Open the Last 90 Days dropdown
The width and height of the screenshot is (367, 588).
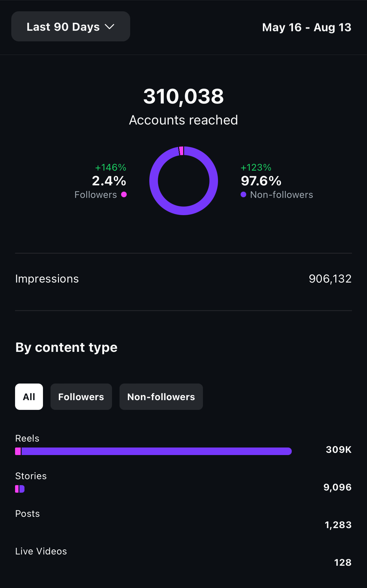point(70,27)
